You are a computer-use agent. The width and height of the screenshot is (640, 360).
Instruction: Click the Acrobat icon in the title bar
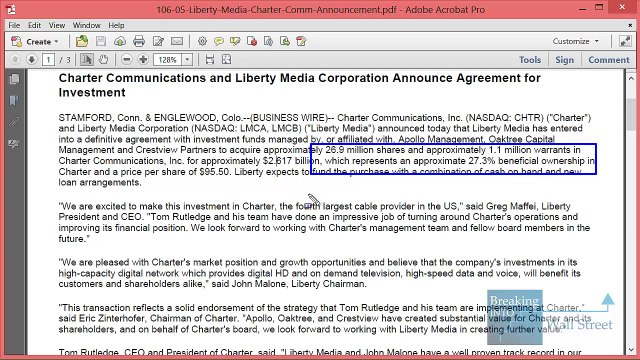11,9
